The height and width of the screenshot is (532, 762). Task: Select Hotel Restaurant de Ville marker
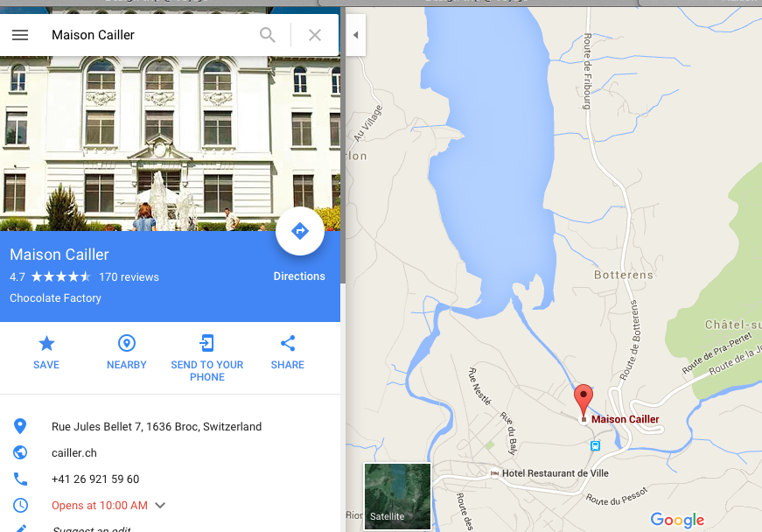(x=494, y=473)
